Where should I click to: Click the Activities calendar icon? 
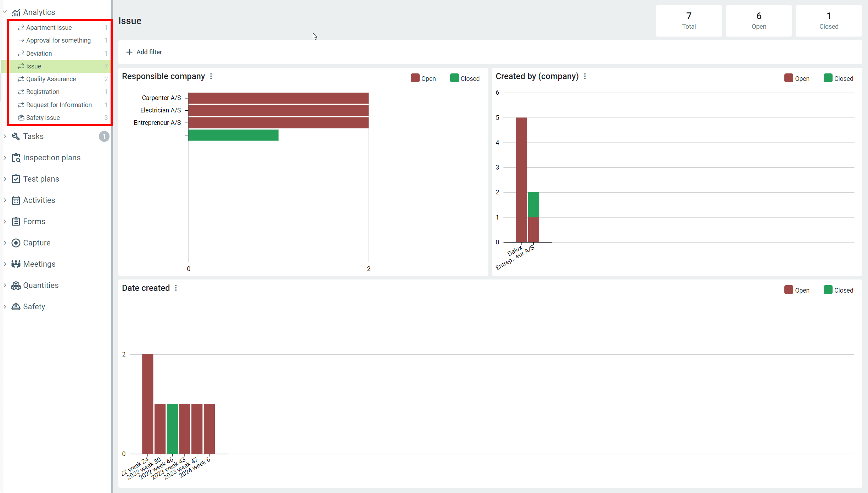[16, 200]
